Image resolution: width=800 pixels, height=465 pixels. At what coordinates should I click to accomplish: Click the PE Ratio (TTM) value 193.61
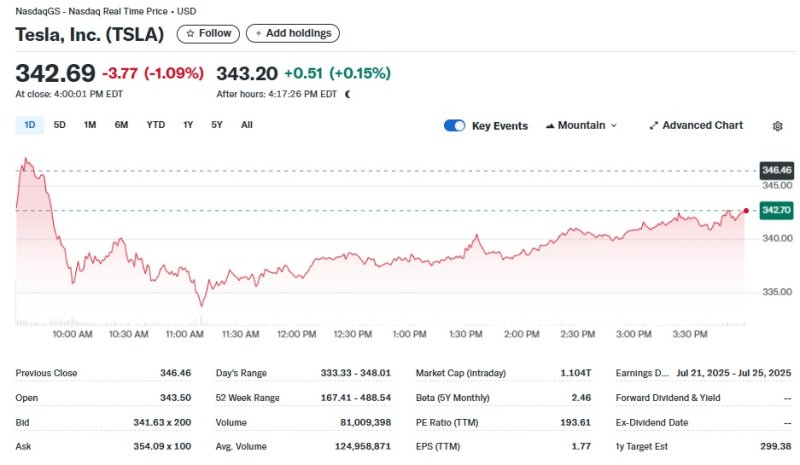pyautogui.click(x=575, y=423)
